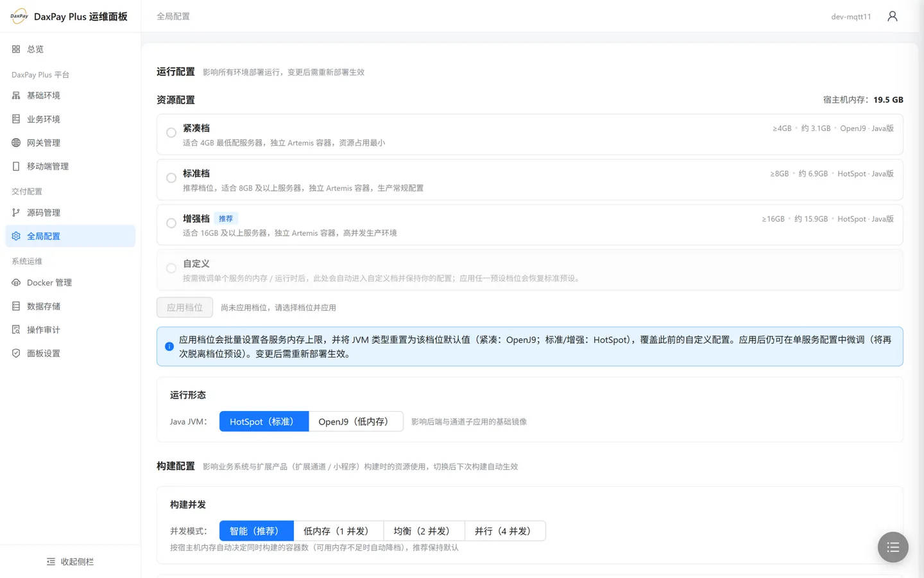Open 网关管理 menu item

coord(71,143)
